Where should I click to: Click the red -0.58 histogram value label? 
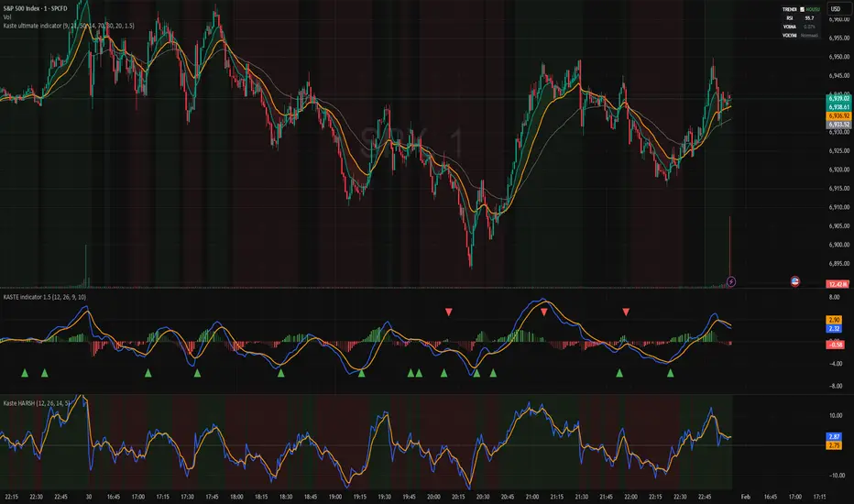[835, 345]
